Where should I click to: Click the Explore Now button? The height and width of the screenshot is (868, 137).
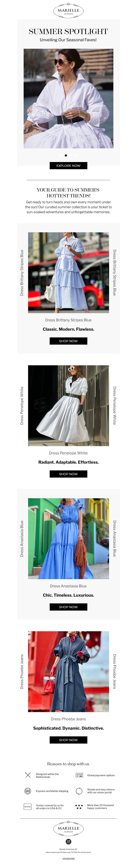pyautogui.click(x=68, y=165)
